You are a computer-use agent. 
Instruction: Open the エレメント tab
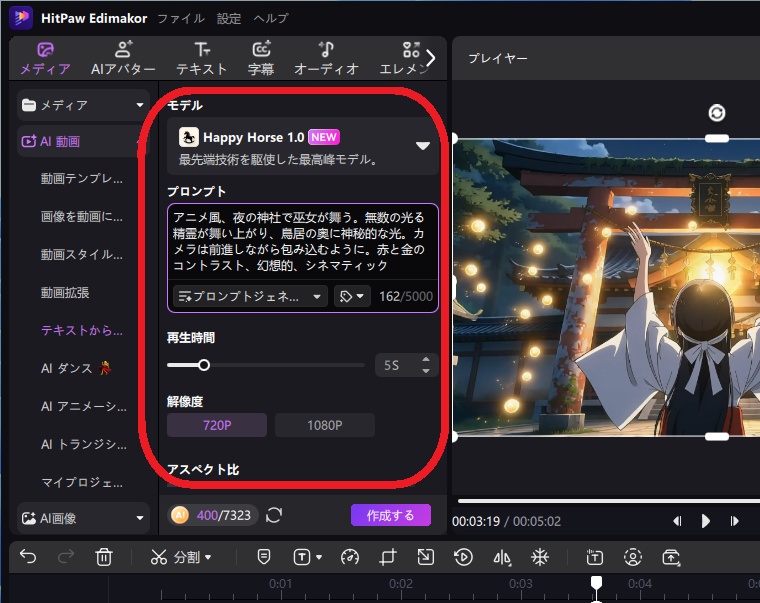pos(404,59)
